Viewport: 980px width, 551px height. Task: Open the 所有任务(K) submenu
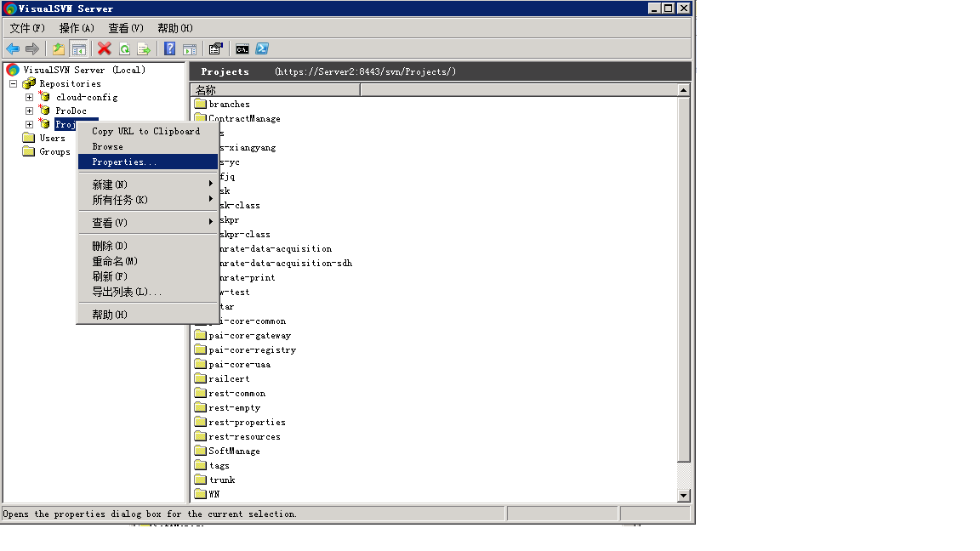tap(147, 200)
